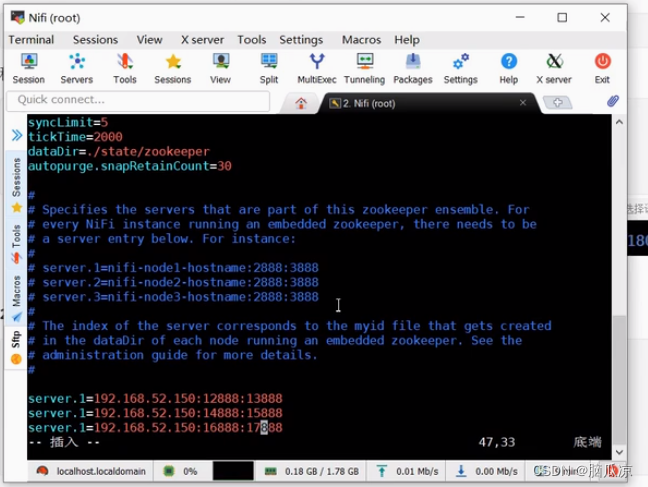
Task: Open the Tools side tab
Action: click(x=16, y=244)
